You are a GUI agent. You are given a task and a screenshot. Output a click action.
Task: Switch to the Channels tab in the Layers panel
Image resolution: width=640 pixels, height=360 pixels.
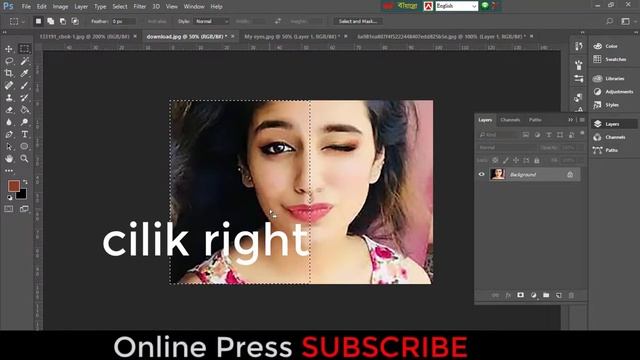pos(510,120)
